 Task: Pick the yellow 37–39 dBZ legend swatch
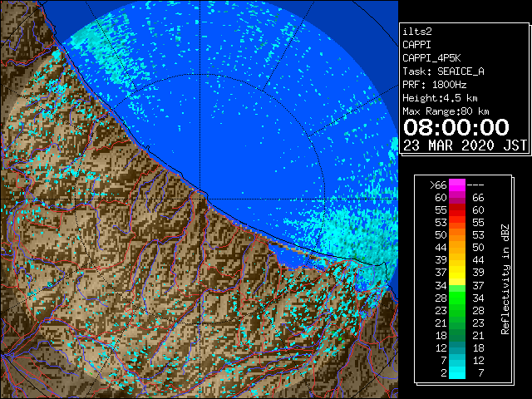[x=457, y=273]
